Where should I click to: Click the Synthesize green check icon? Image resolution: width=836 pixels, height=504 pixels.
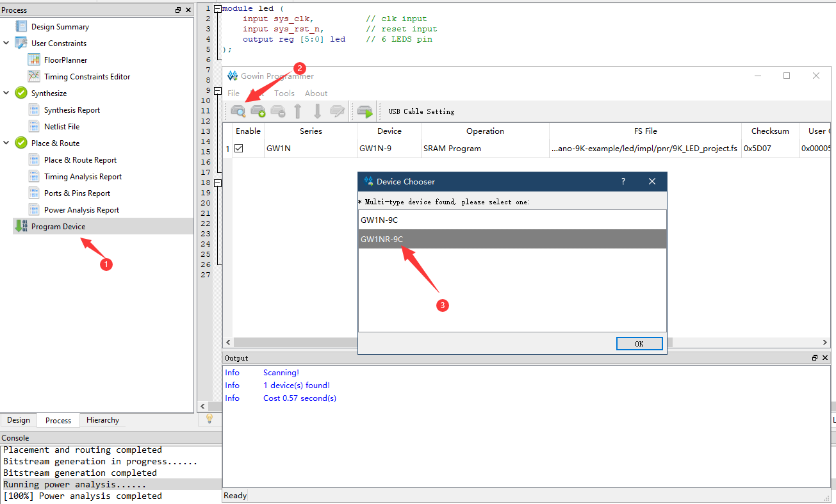(x=21, y=93)
